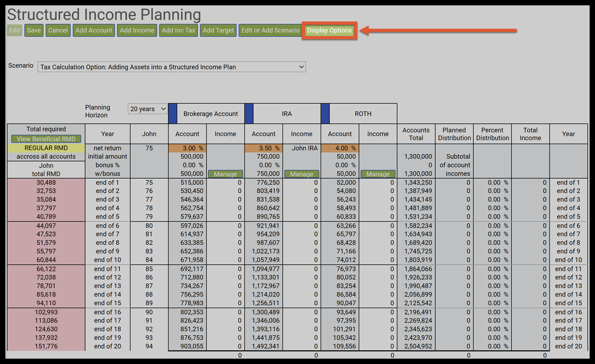Select IRA balance 1,214,020
This screenshot has width=595, height=364.
[x=265, y=295]
